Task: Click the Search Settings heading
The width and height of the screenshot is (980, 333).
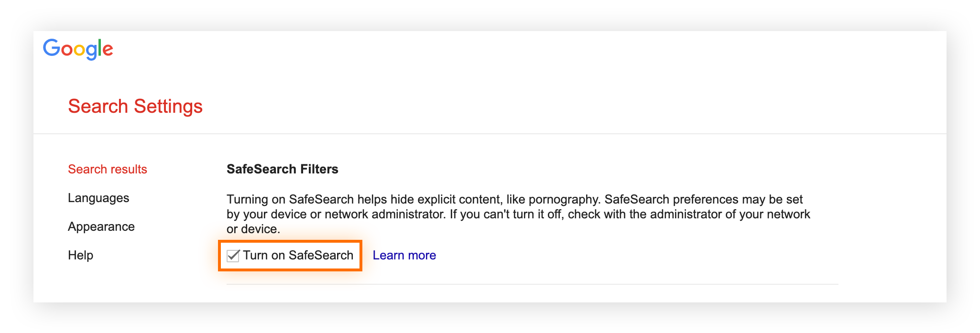Action: [x=135, y=107]
